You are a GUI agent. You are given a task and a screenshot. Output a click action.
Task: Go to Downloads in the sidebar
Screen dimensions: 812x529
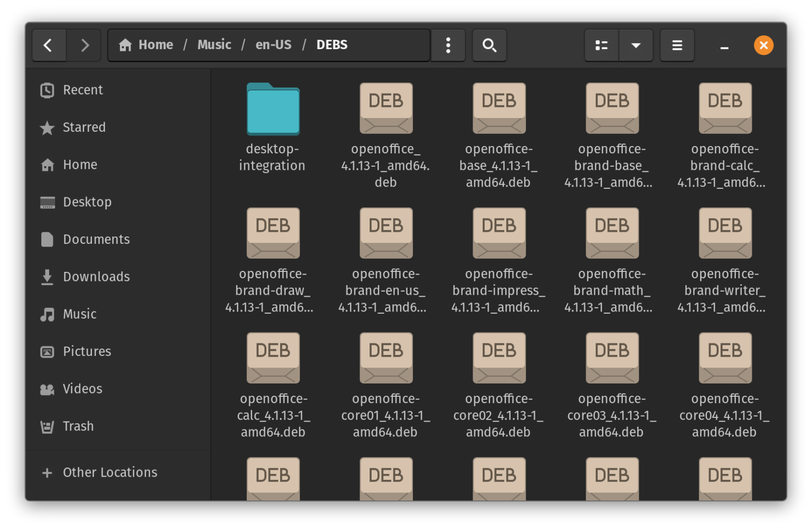click(x=96, y=277)
